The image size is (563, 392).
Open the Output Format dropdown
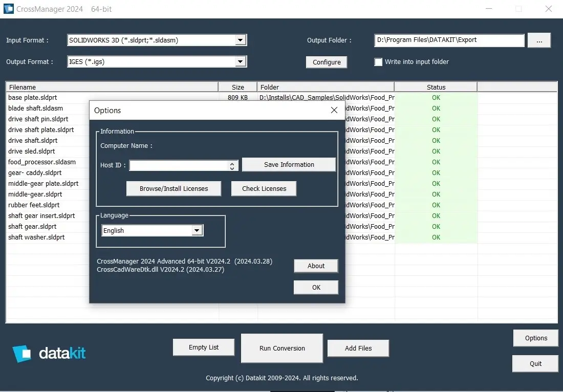[x=240, y=61]
